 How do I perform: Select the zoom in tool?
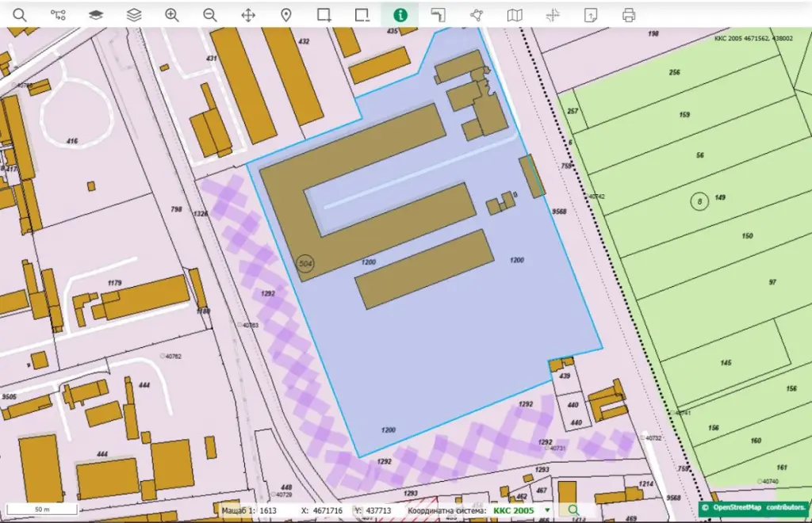[172, 14]
